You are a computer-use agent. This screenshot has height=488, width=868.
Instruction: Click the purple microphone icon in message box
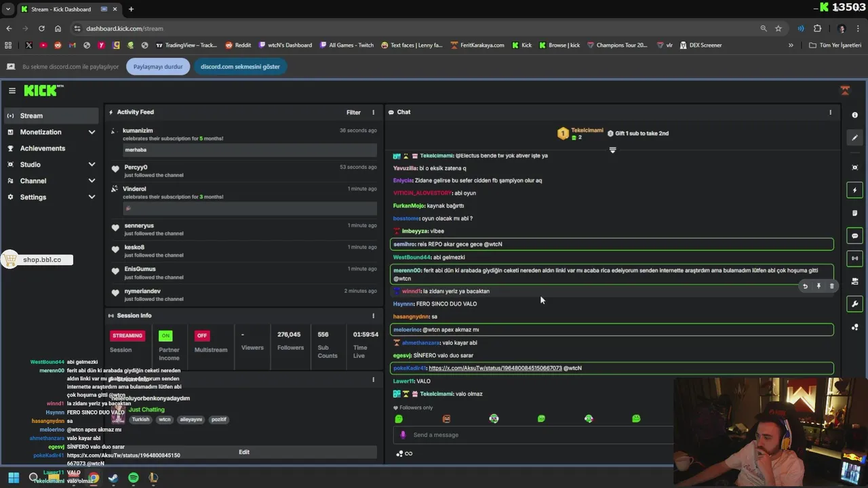[403, 435]
